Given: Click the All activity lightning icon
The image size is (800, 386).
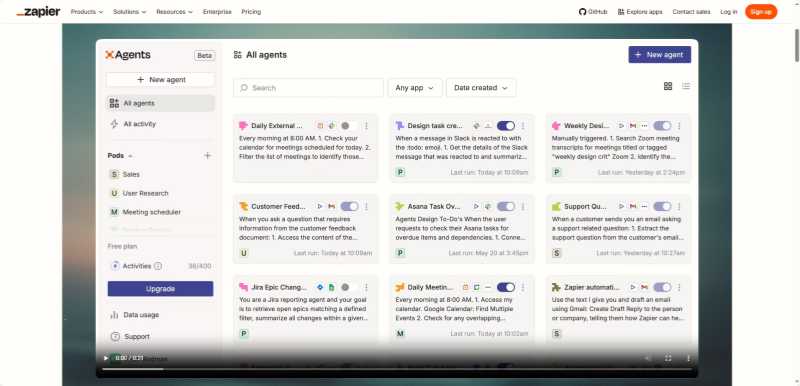Looking at the screenshot, I should 114,124.
